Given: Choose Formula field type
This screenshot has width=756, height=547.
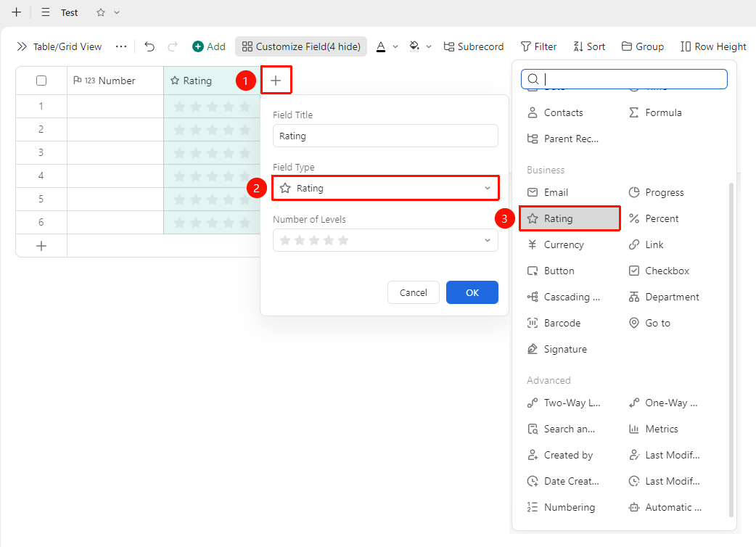Looking at the screenshot, I should point(654,112).
